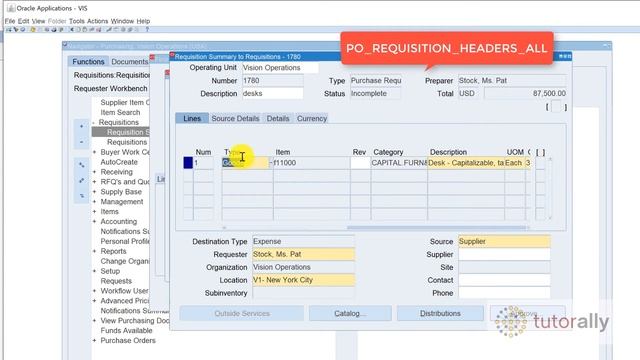The width and height of the screenshot is (640, 360).
Task: Click the yellow Save toolbar icon
Action: tap(33, 29)
